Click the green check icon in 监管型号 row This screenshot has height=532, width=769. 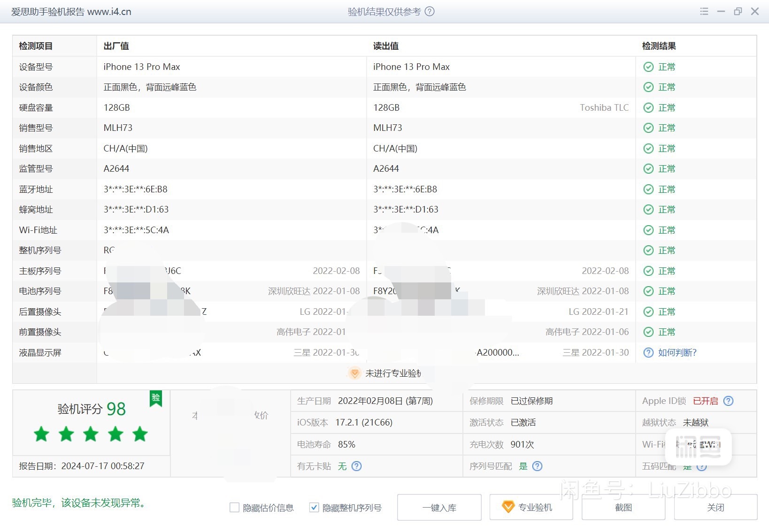pyautogui.click(x=648, y=169)
